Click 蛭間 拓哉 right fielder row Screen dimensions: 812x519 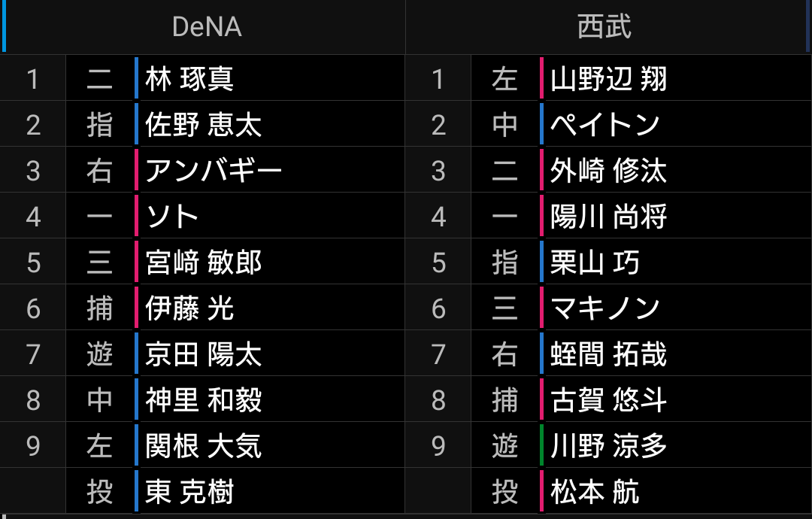tap(608, 354)
